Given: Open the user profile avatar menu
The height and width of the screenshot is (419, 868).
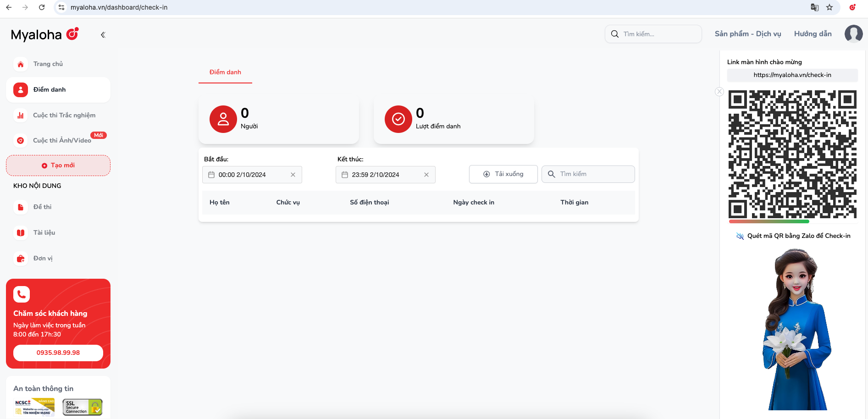Looking at the screenshot, I should pyautogui.click(x=853, y=34).
